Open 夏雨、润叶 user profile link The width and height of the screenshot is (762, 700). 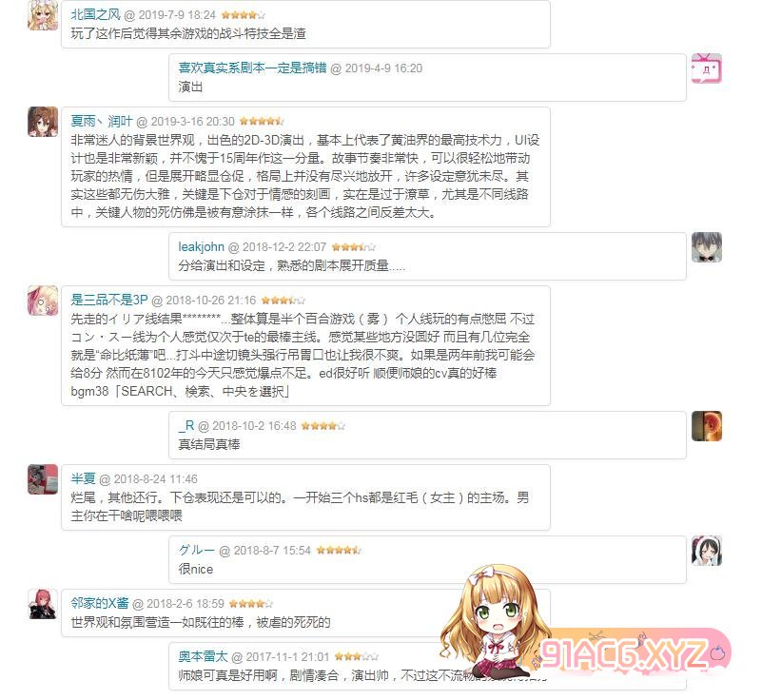(102, 121)
